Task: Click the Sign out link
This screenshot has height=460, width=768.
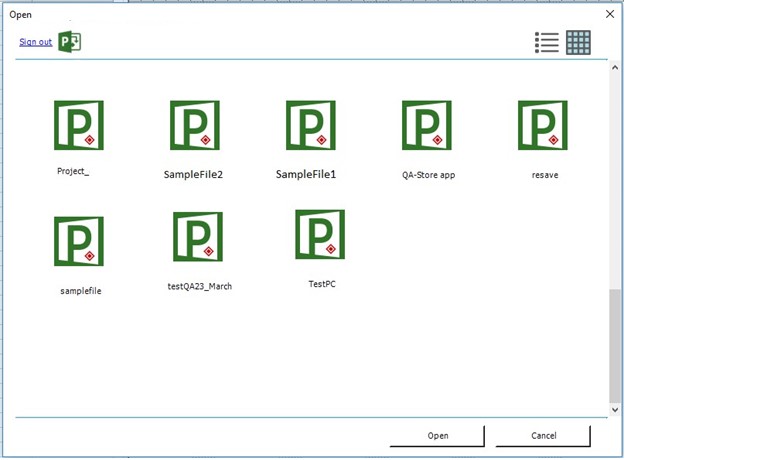Action: pyautogui.click(x=36, y=42)
